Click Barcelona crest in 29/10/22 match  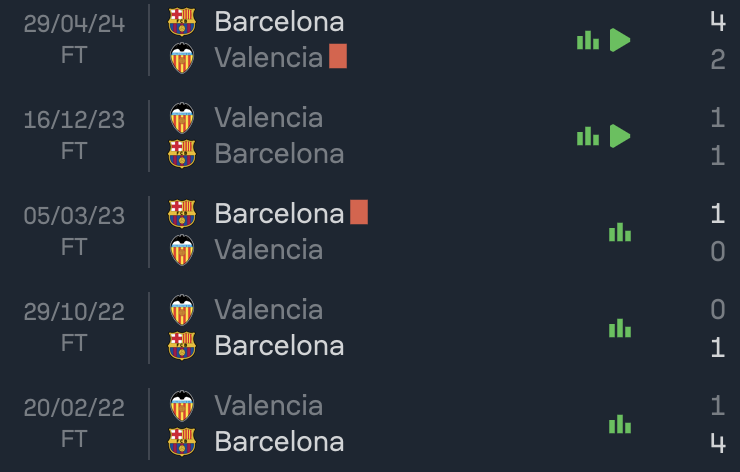click(x=182, y=346)
